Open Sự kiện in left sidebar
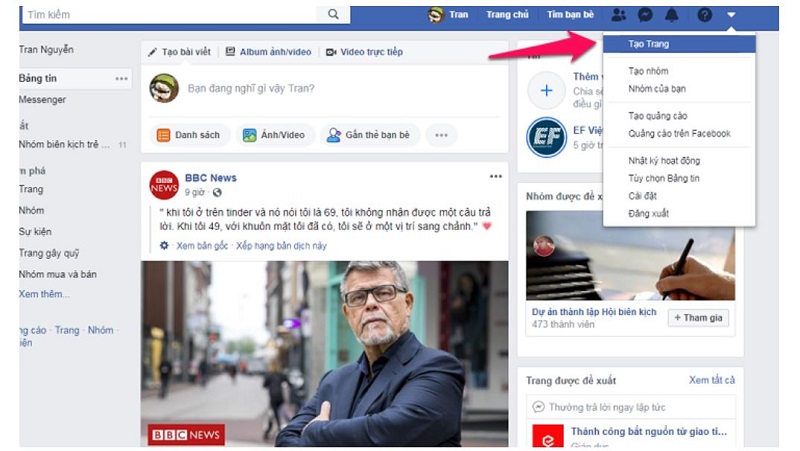This screenshot has height=451, width=800. tap(35, 232)
